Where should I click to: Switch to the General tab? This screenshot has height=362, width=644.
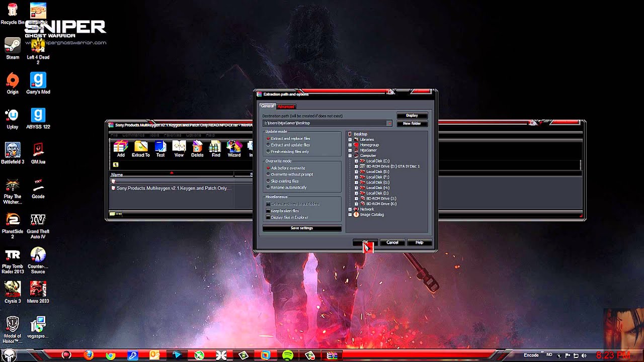(x=267, y=106)
